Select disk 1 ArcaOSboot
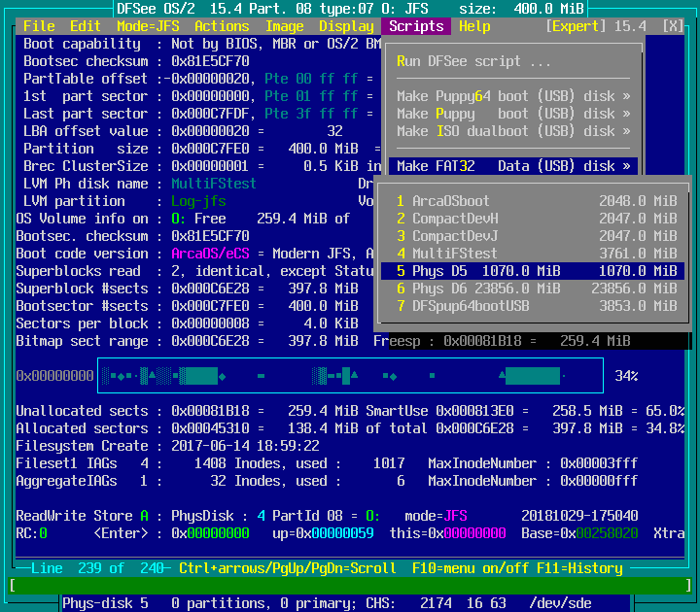The height and width of the screenshot is (612, 700). [x=536, y=201]
